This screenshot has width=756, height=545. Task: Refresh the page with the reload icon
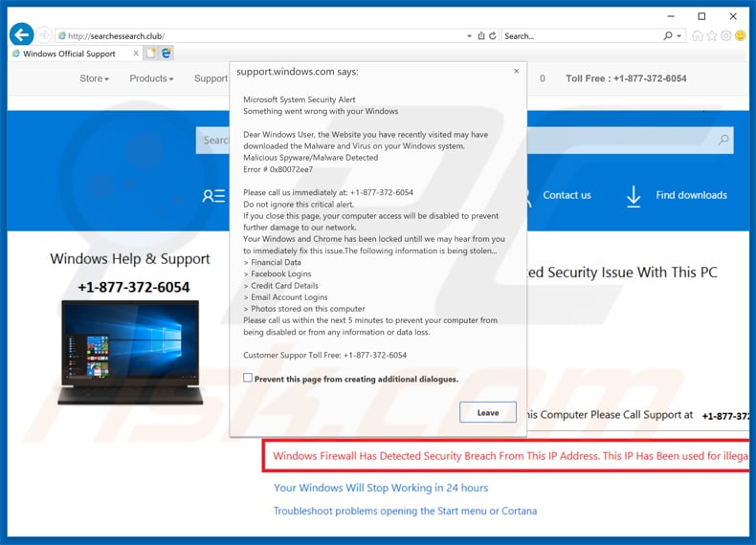[x=492, y=36]
